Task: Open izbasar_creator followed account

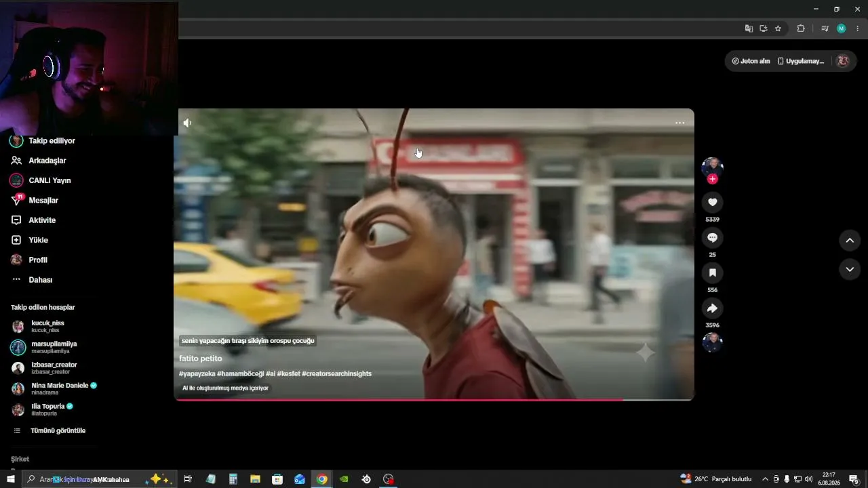Action: tap(44, 368)
